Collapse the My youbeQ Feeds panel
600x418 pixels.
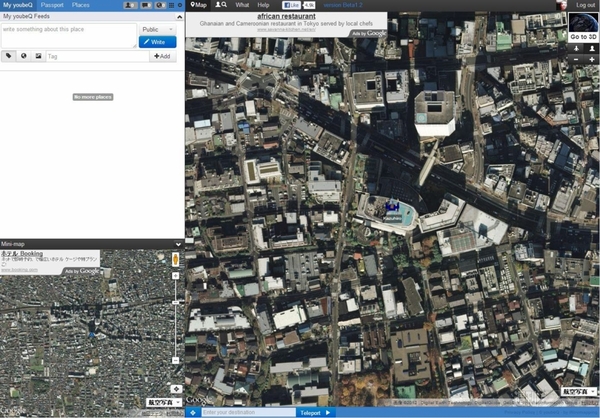point(179,16)
